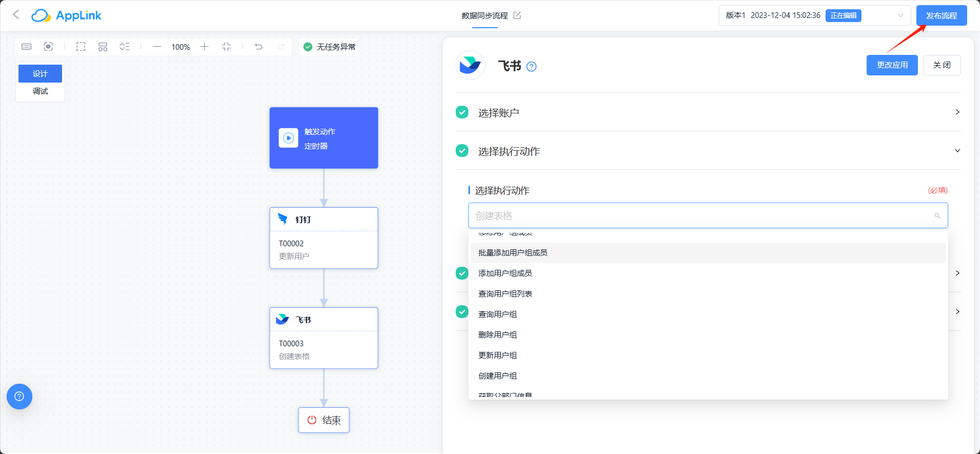Choose 查询用户组 option
Screen dimensions: 980x454
point(708,314)
